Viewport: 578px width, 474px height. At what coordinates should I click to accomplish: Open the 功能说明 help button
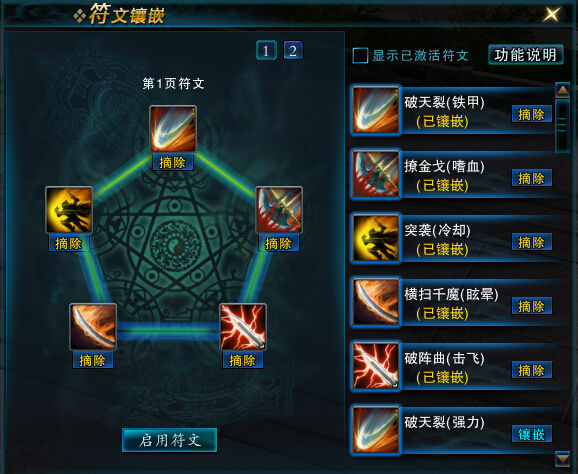pos(526,55)
